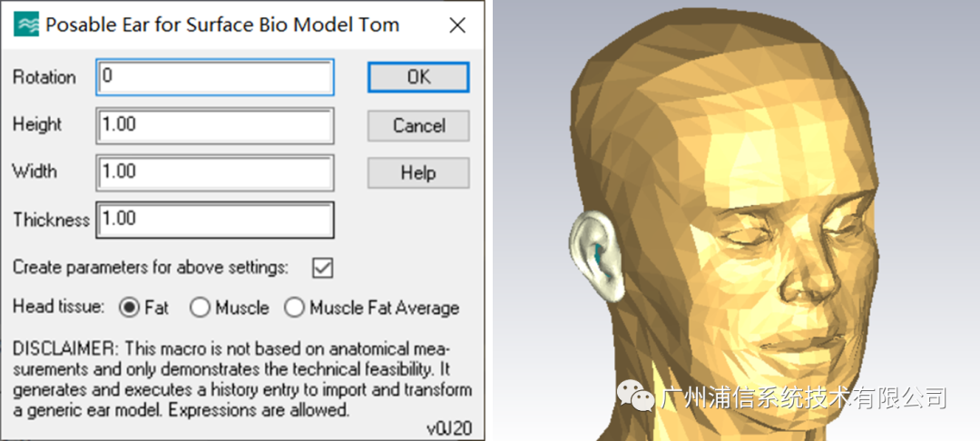
Task: Click the white ear on the head model
Action: coord(595,256)
